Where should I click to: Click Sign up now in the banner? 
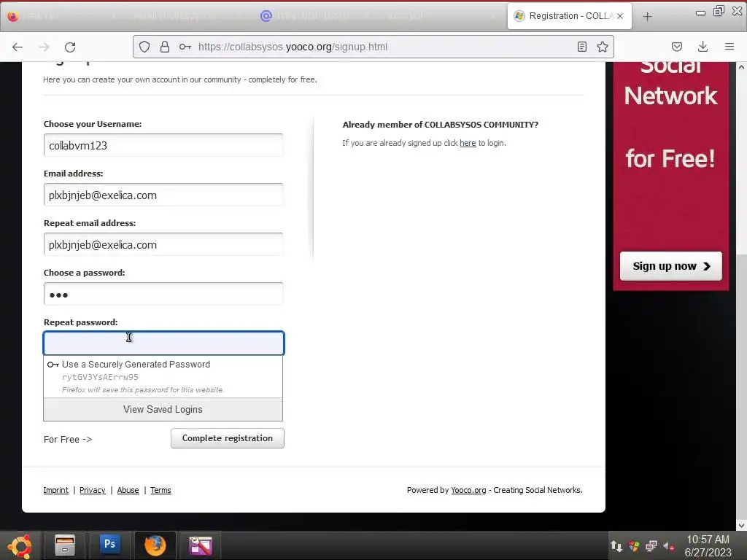(671, 266)
